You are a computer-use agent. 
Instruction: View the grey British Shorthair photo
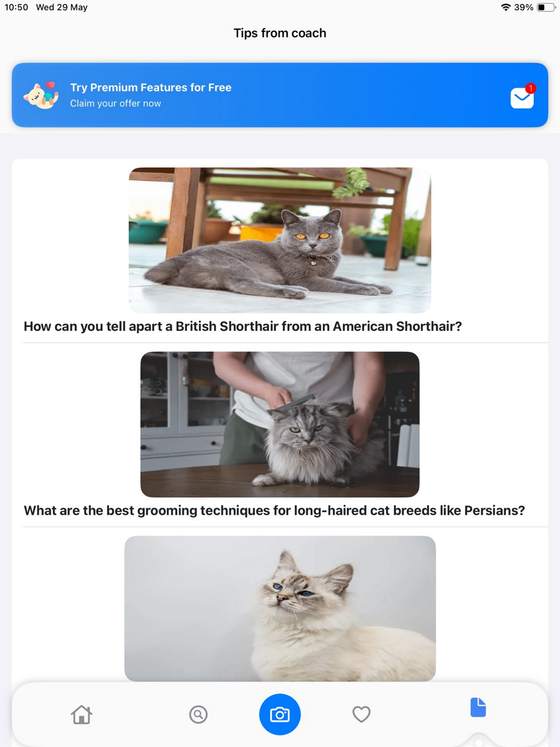(280, 240)
